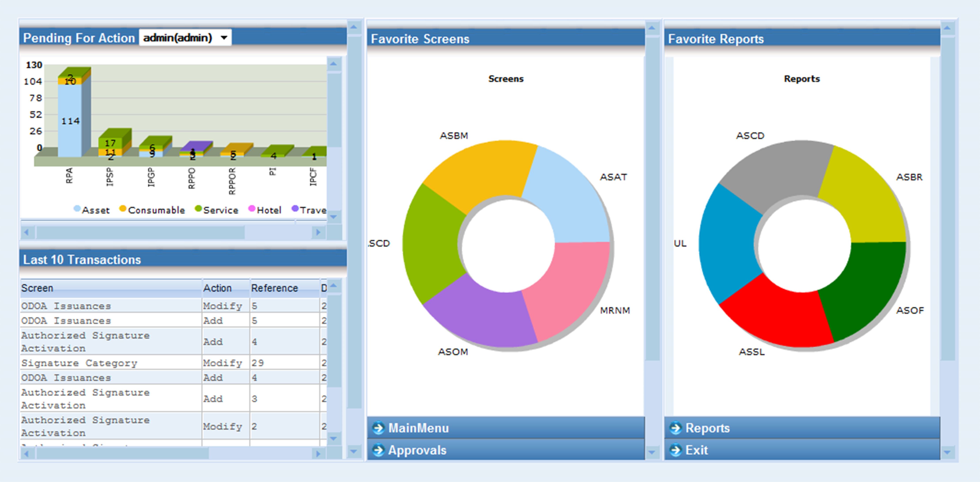
Task: Click reference value 29
Action: pos(257,363)
